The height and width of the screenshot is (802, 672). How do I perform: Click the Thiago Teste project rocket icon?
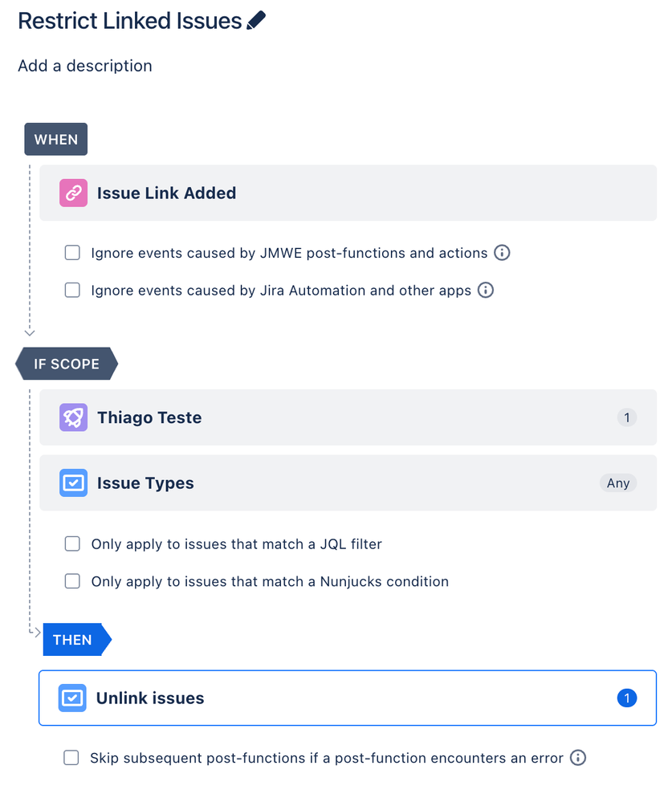(x=72, y=417)
